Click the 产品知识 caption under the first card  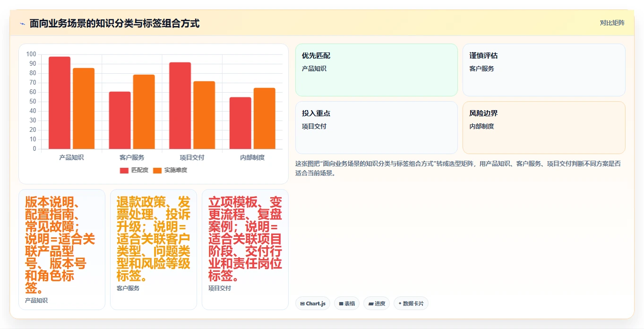coord(36,300)
